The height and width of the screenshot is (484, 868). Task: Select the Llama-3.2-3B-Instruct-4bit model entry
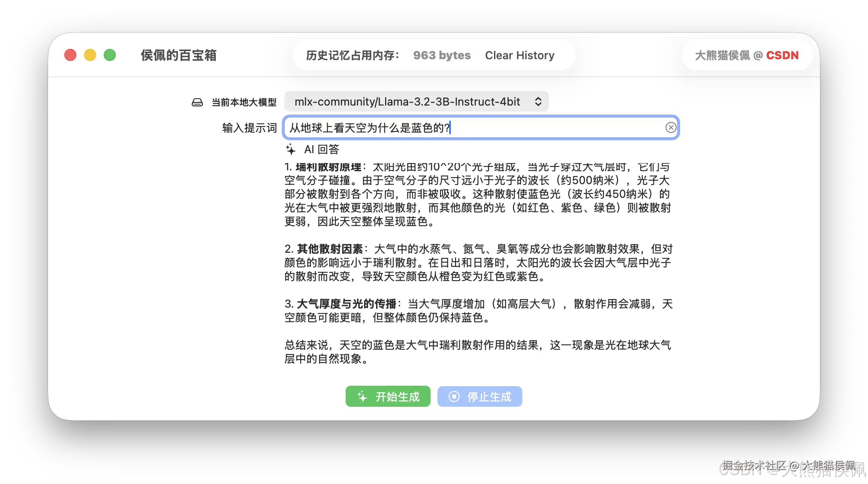pyautogui.click(x=407, y=102)
